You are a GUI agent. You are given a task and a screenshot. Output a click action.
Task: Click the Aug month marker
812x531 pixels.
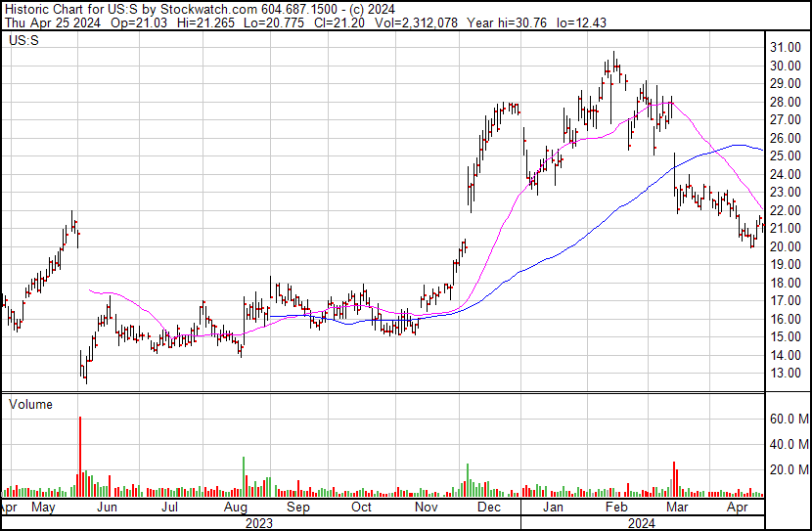(235, 509)
